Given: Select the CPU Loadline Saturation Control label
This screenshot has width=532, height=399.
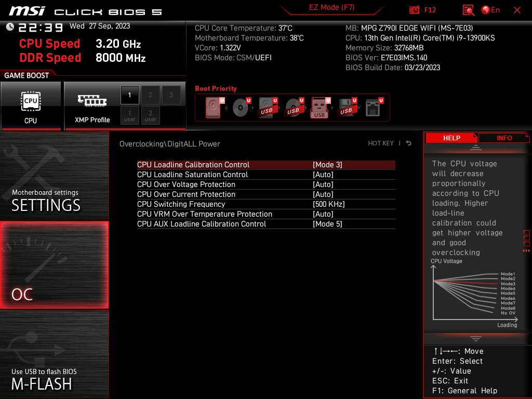Looking at the screenshot, I should pyautogui.click(x=192, y=175).
